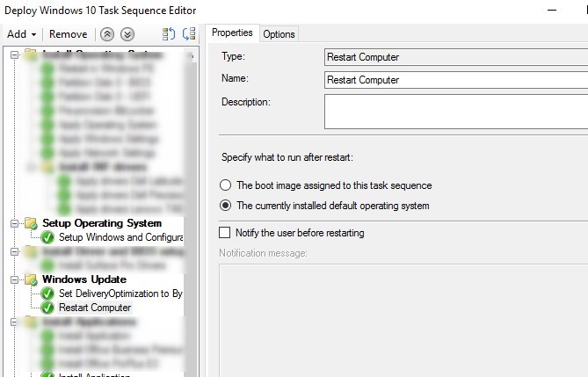Image resolution: width=588 pixels, height=377 pixels.
Task: Click the task sequence tree vertical scrollbar
Action: 192,212
